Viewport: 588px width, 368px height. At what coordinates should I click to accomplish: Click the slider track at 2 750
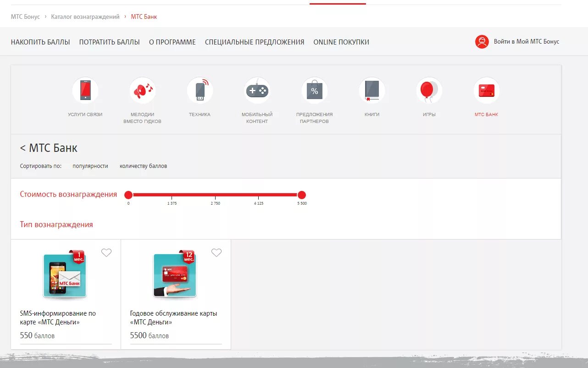pyautogui.click(x=215, y=195)
